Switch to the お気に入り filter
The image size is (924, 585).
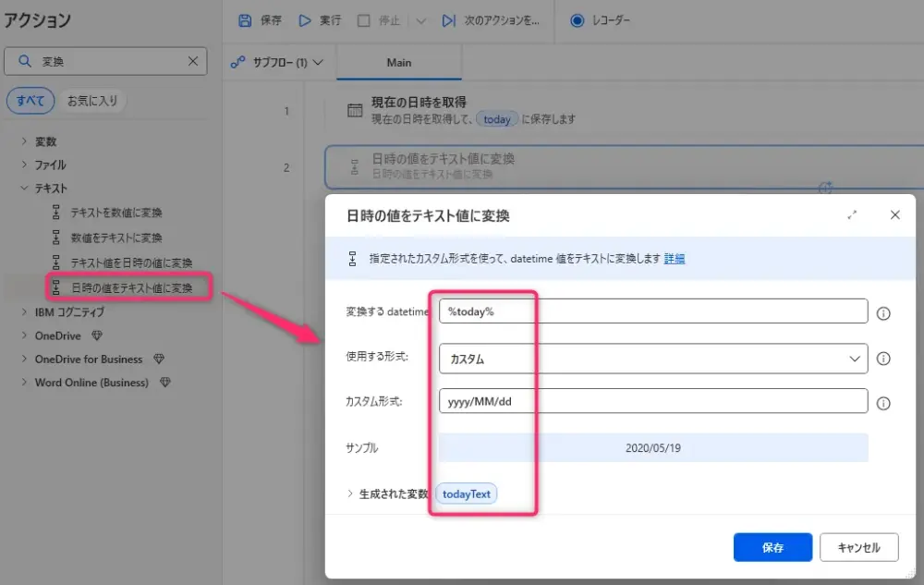[x=92, y=101]
